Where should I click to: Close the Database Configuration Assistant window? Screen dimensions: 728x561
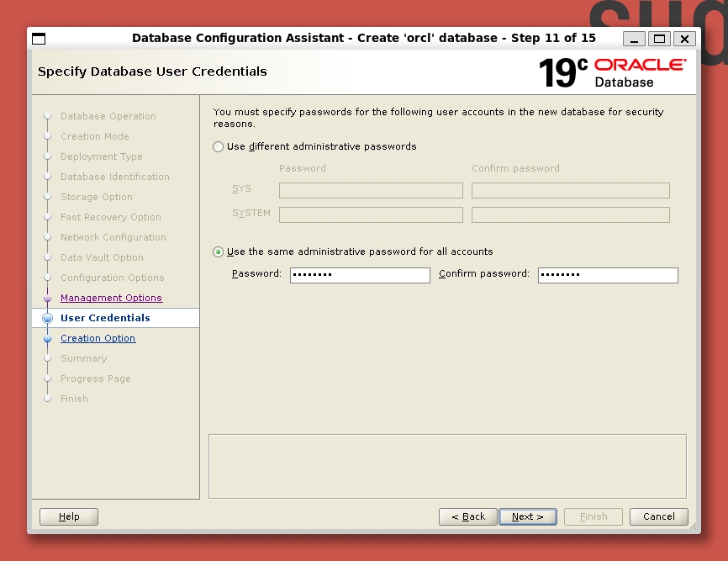[x=684, y=39]
